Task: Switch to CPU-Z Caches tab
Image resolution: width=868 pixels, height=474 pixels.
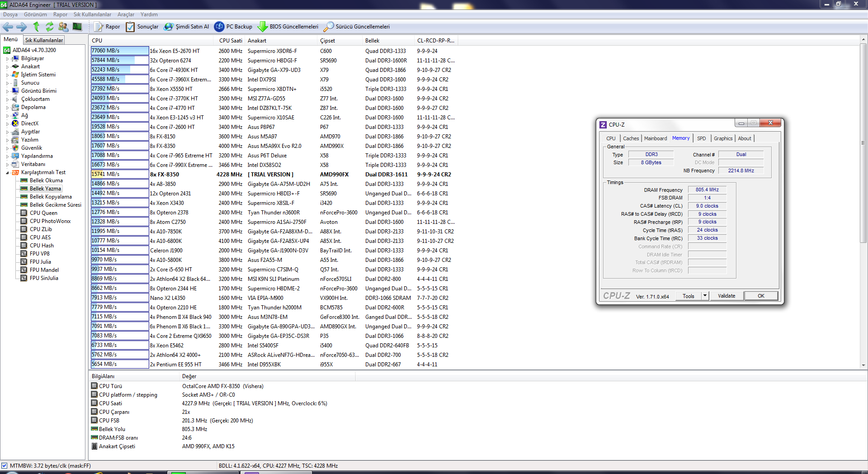Action: coord(631,138)
